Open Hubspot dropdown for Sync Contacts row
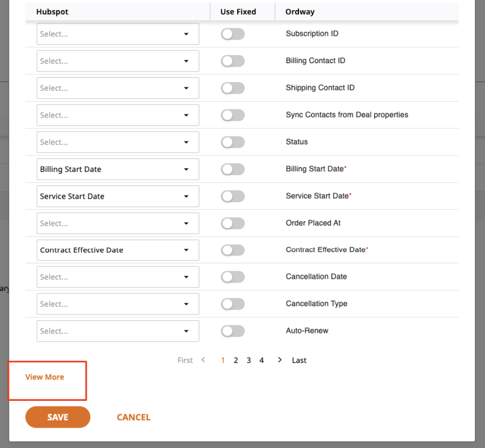 118,115
